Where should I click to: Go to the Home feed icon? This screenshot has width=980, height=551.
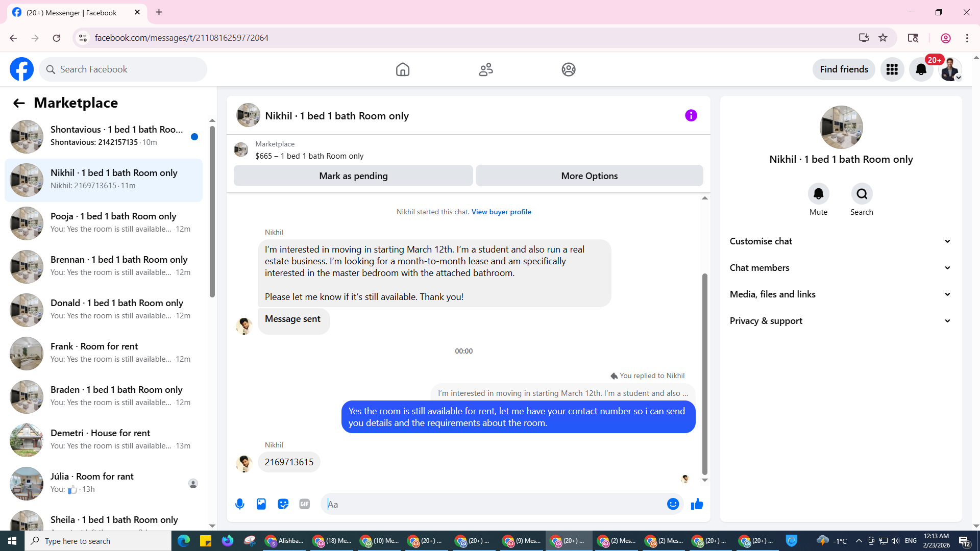[403, 69]
